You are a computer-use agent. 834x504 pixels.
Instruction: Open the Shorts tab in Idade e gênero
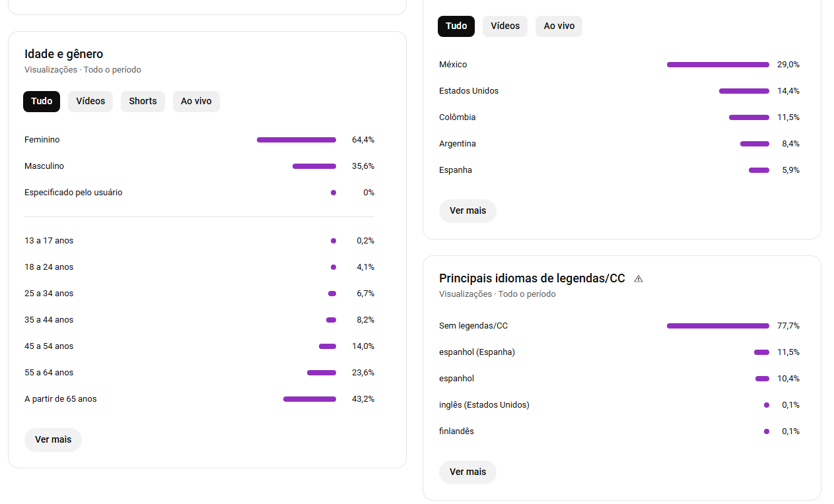(143, 102)
